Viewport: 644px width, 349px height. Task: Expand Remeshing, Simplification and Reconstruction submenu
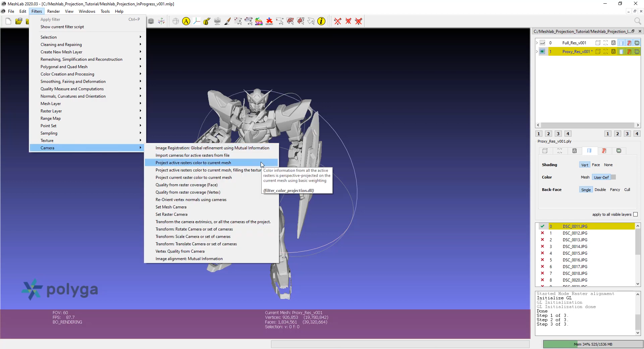click(x=87, y=59)
